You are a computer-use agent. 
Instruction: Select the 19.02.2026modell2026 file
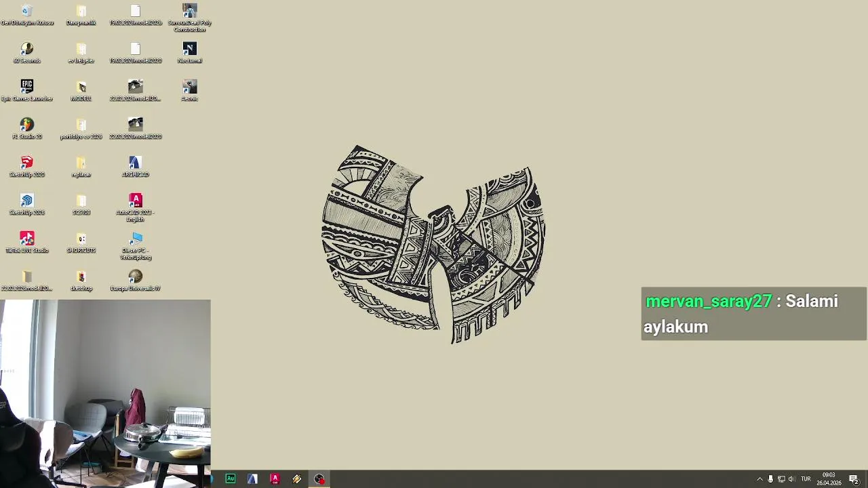click(x=135, y=15)
